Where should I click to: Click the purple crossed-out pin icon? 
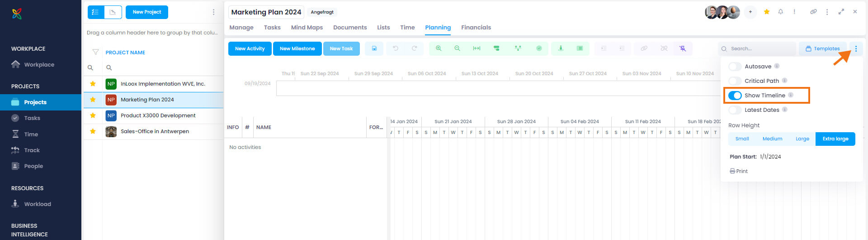[683, 48]
